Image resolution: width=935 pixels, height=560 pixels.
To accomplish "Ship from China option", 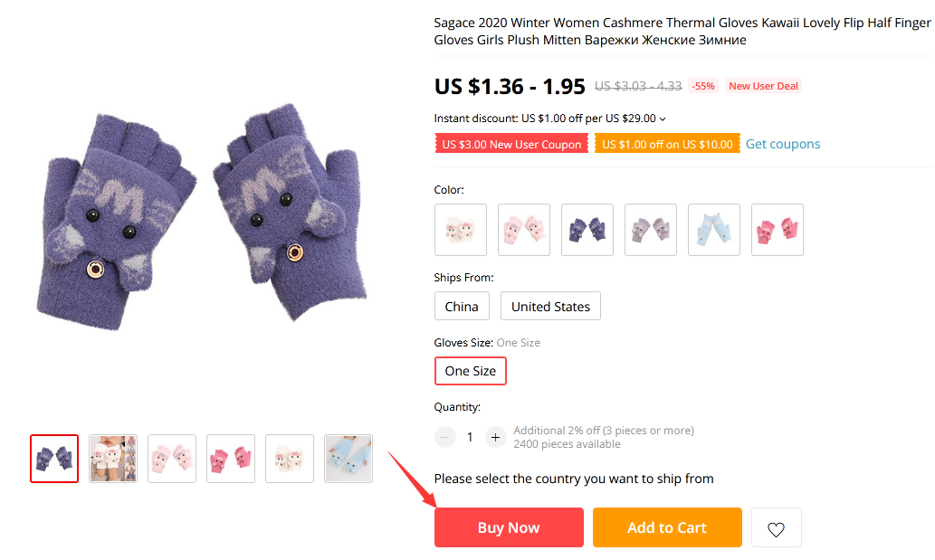I will 462,306.
